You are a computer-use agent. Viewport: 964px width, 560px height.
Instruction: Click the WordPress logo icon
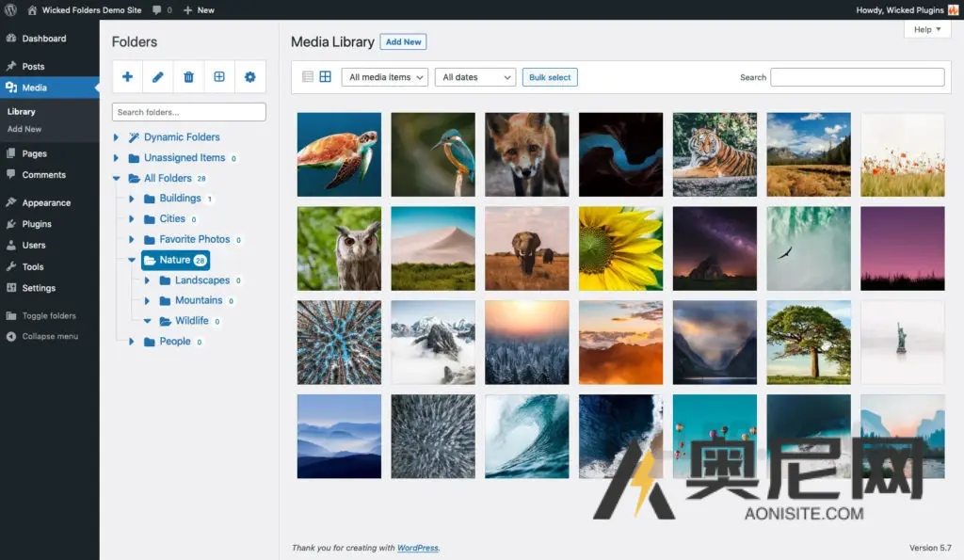[11, 9]
